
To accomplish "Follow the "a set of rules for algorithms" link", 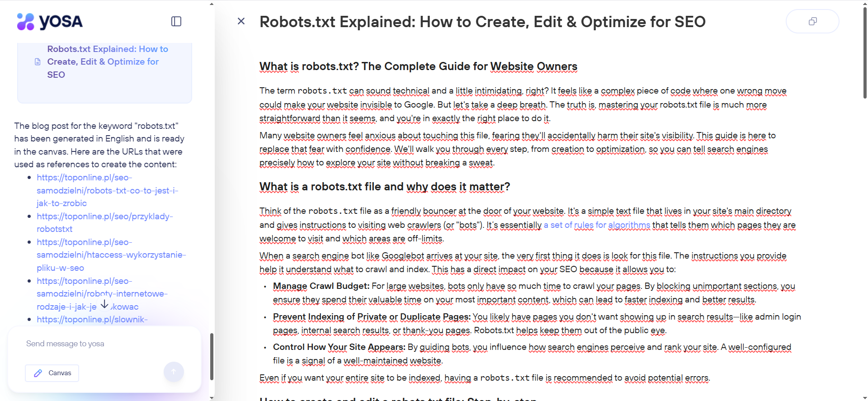I will (x=596, y=225).
